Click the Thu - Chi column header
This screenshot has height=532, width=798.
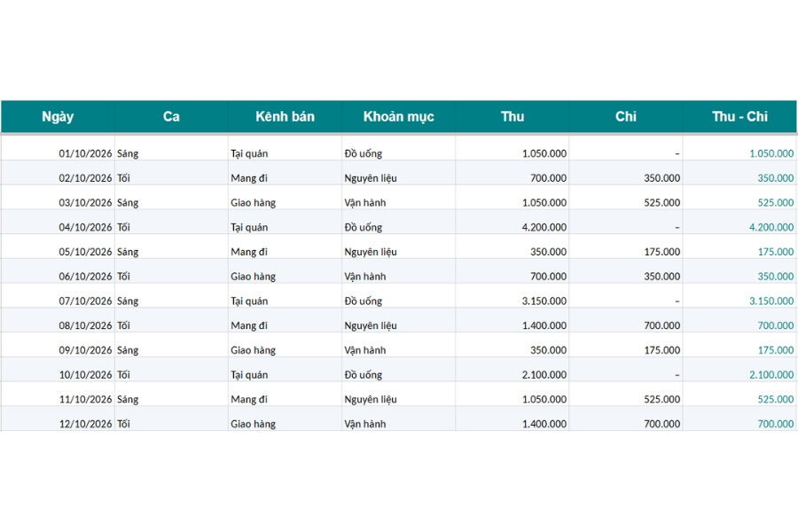pos(739,116)
